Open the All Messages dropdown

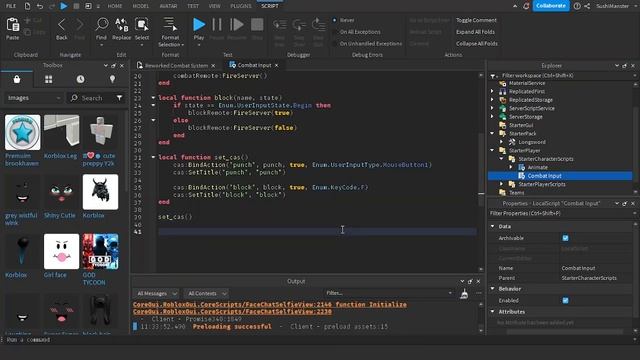[156, 293]
